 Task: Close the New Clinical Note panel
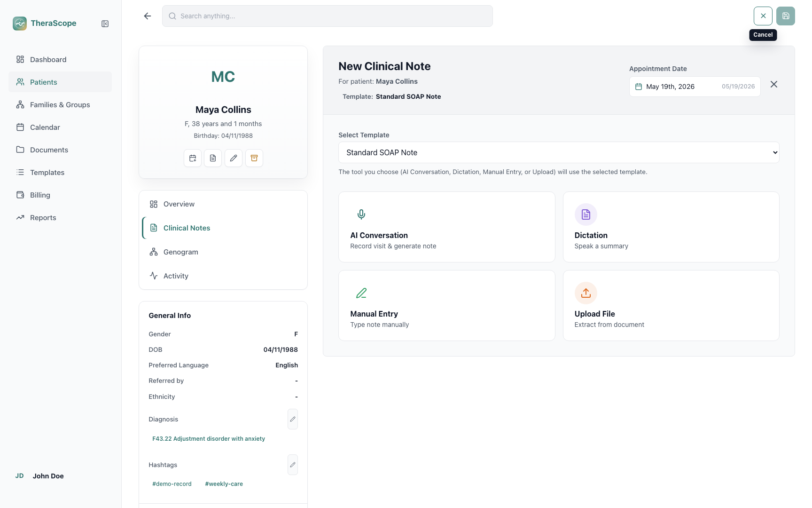pyautogui.click(x=774, y=84)
